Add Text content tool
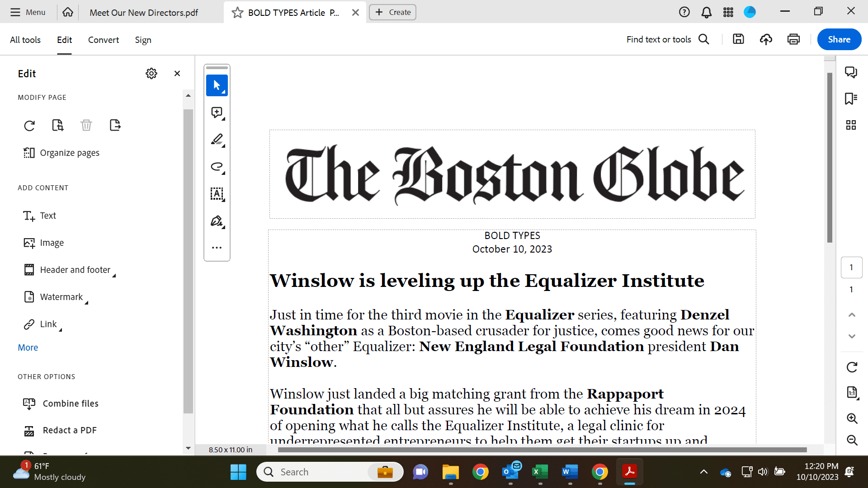Image resolution: width=868 pixels, height=488 pixels. 40,216
